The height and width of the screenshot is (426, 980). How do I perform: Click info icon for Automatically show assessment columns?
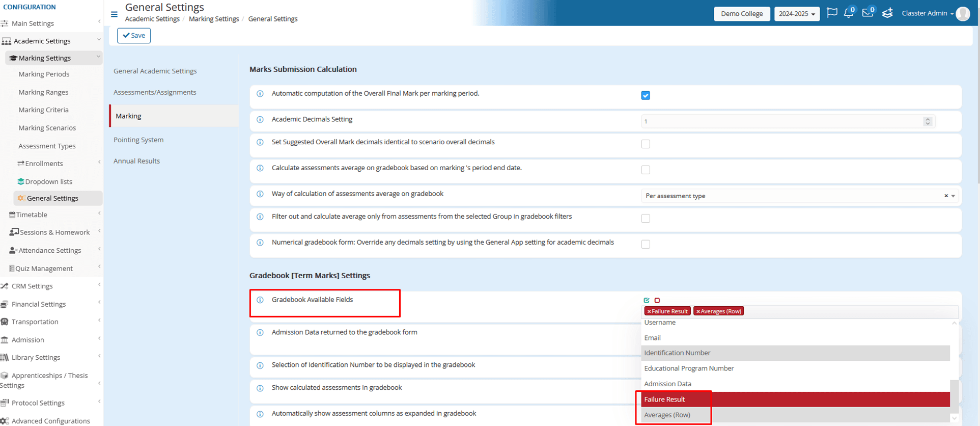click(x=260, y=414)
